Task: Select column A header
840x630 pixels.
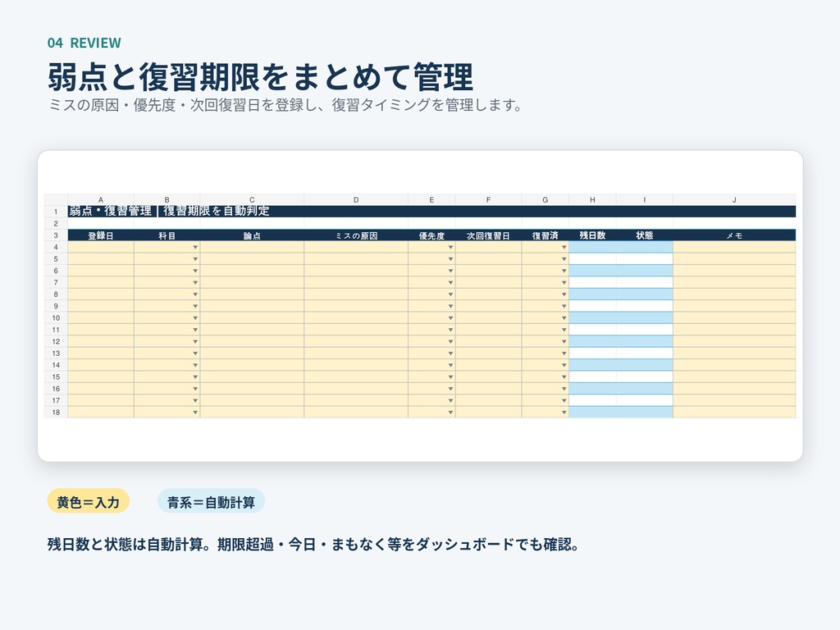Action: (x=101, y=200)
